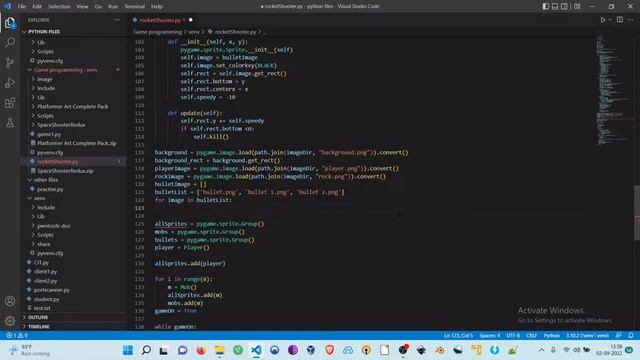This screenshot has width=640, height=360.
Task: Open the Search view in activity bar
Action: [x=10, y=42]
